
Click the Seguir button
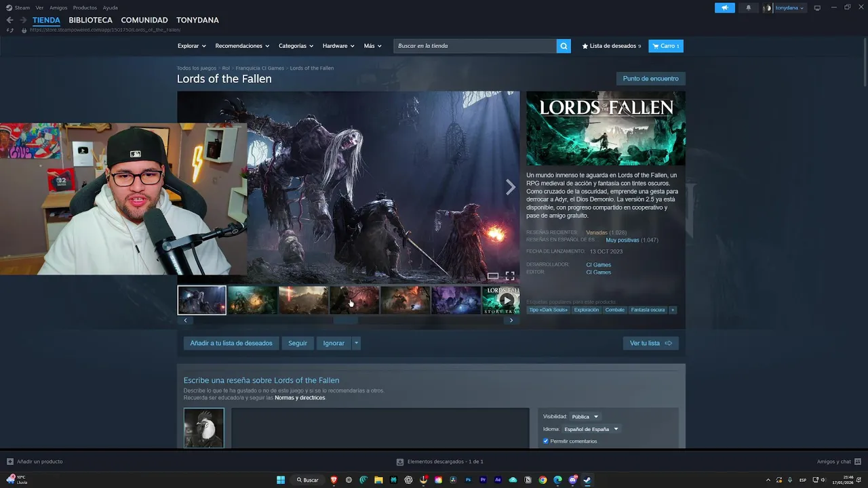click(x=298, y=343)
